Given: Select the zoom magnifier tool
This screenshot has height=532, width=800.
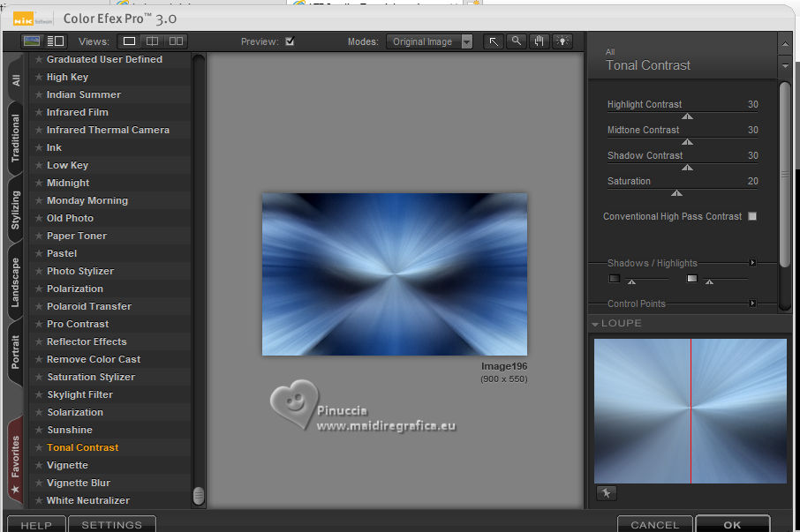Looking at the screenshot, I should coord(517,41).
